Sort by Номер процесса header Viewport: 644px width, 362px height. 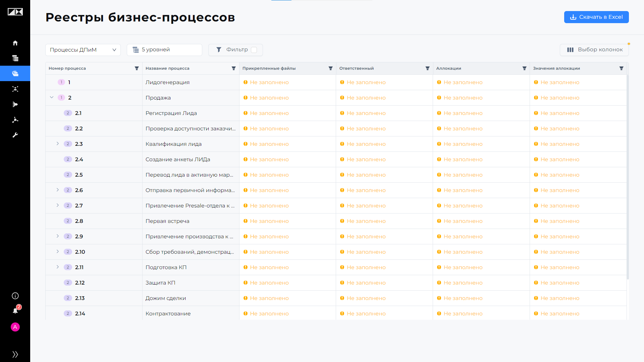pos(67,68)
